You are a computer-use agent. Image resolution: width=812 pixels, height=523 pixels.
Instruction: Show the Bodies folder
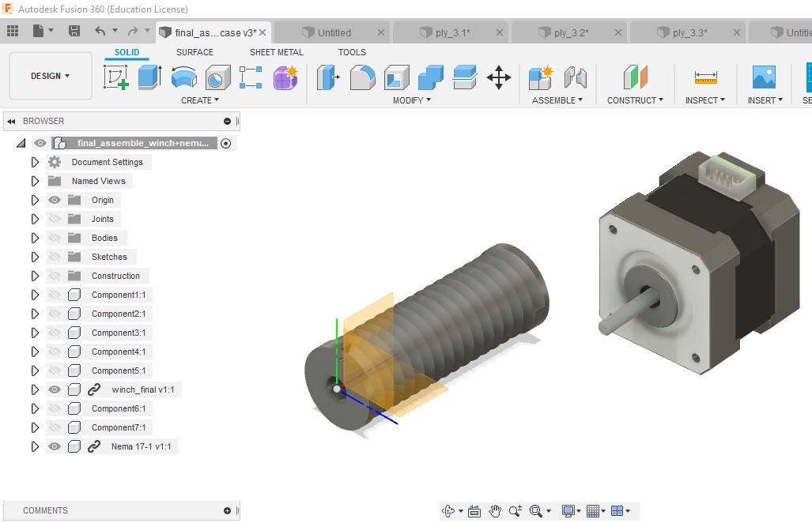tap(55, 238)
